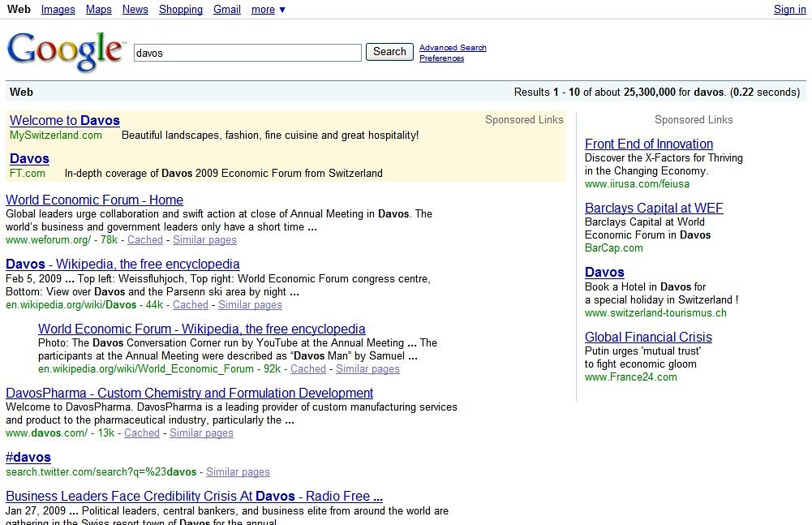Open Gmail from the top bar

click(227, 9)
